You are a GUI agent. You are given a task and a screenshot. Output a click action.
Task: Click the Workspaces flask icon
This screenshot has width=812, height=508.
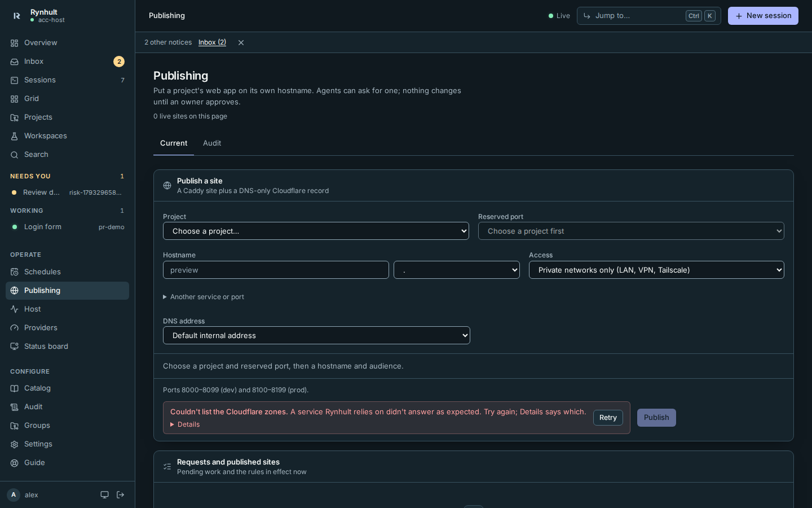15,136
